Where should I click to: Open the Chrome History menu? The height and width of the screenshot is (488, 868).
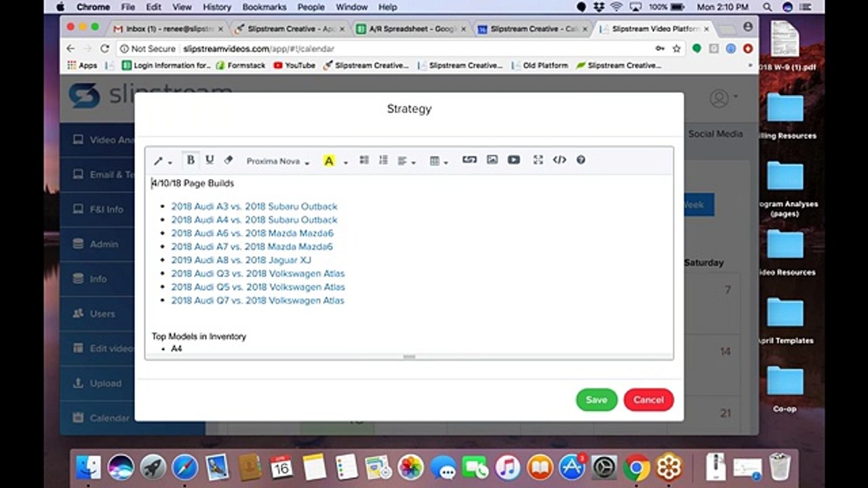pos(217,7)
